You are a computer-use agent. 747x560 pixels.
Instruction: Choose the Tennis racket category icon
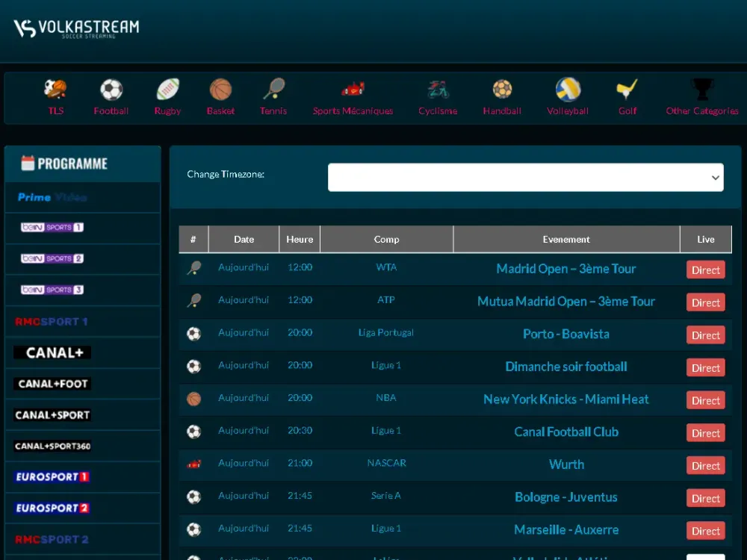click(274, 89)
